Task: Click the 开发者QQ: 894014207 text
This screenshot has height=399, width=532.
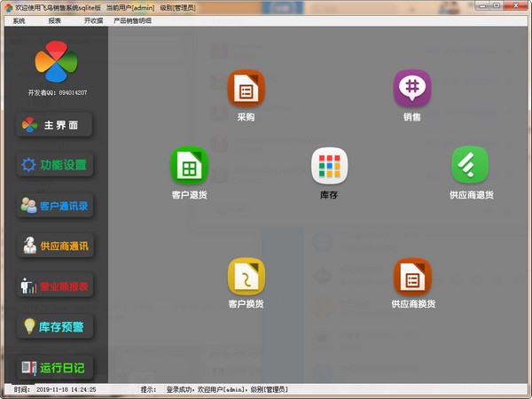Action: coord(58,92)
